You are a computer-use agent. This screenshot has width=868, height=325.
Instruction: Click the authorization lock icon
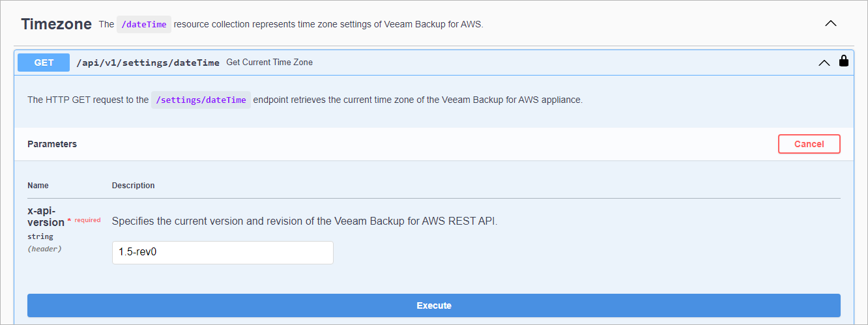pyautogui.click(x=843, y=62)
